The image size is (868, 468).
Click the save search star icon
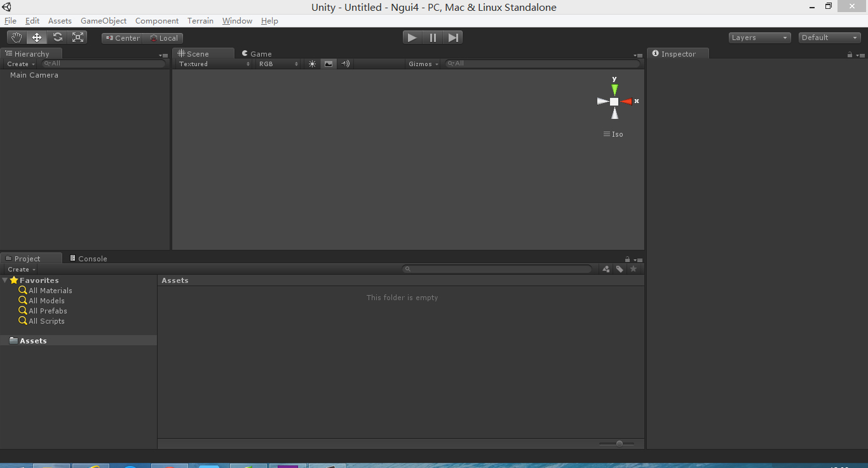point(633,269)
